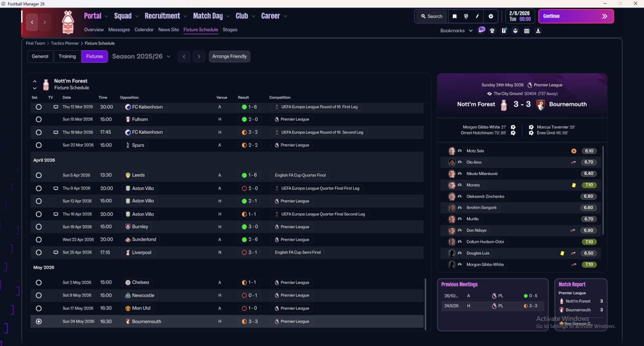Click the up chevron beside Nott'm Forest

35,81
